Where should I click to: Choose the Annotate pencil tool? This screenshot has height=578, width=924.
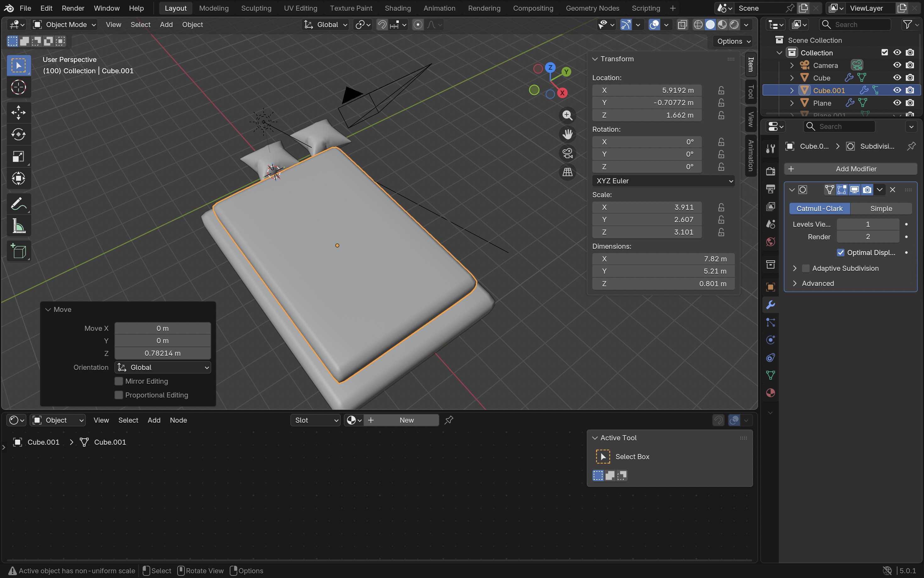tap(18, 204)
